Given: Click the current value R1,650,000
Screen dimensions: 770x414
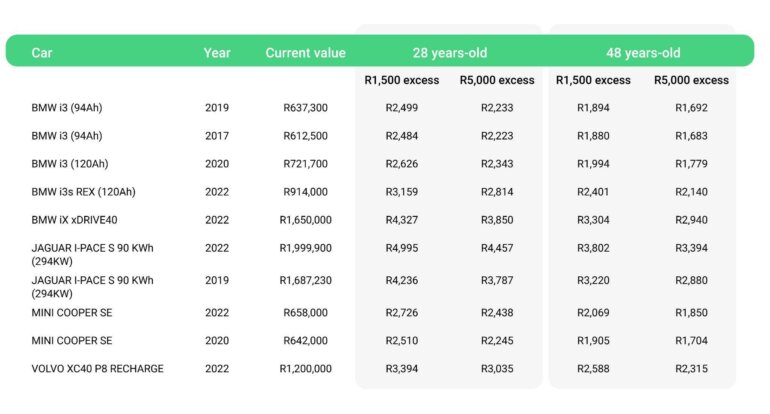Looking at the screenshot, I should tap(305, 220).
